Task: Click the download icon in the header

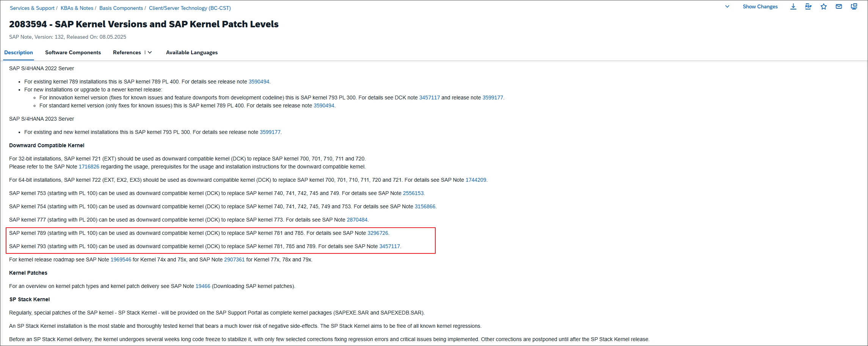Action: tap(793, 6)
